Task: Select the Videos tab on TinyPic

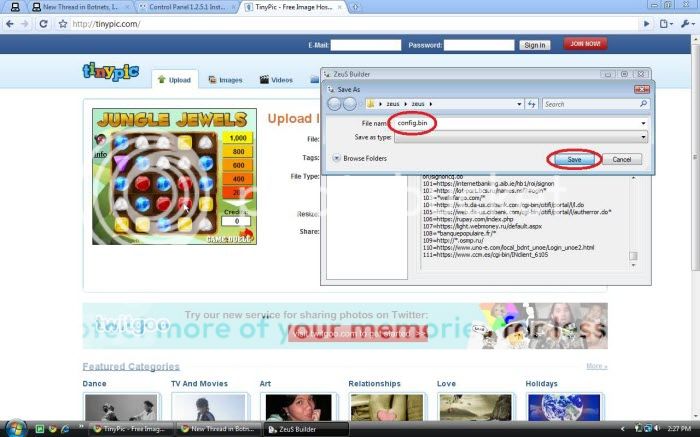Action: (x=276, y=80)
